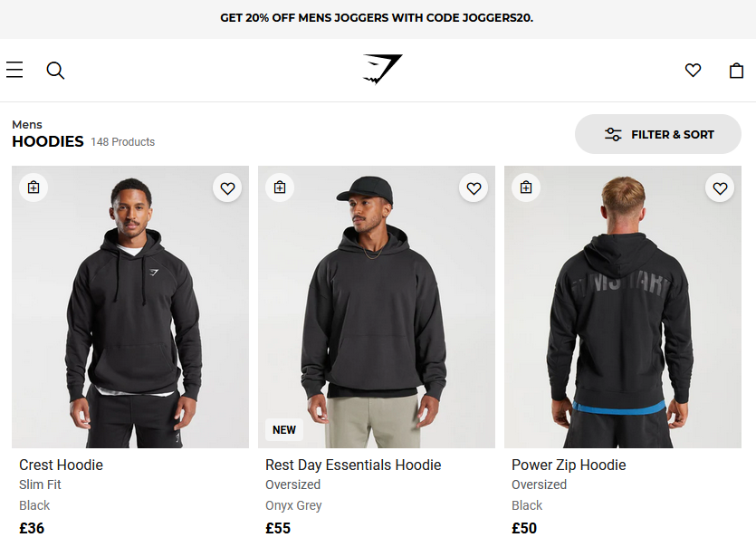Open the Power Zip Hoodie title link
This screenshot has height=547, width=756.
(x=569, y=465)
